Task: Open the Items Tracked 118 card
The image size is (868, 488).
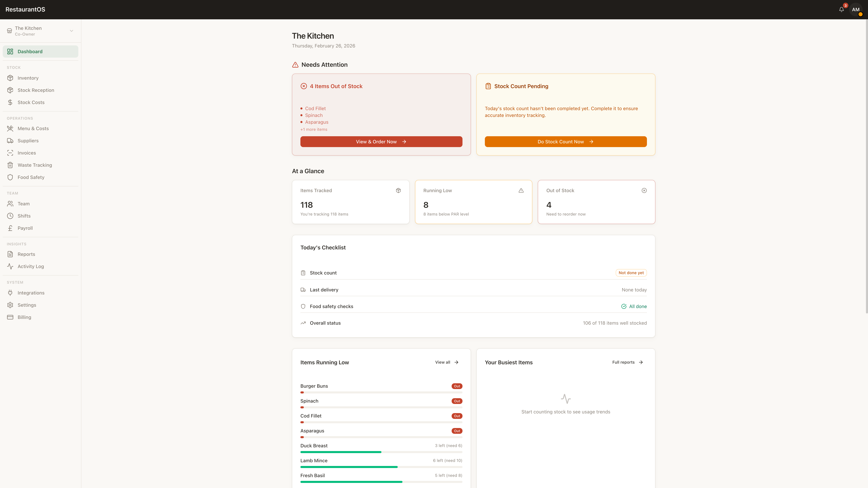Action: (x=350, y=202)
